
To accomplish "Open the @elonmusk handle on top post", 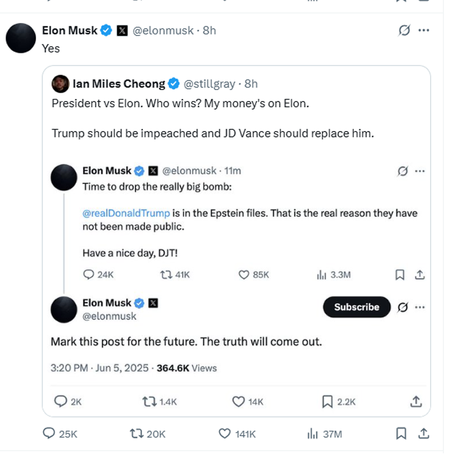I will 163,31.
